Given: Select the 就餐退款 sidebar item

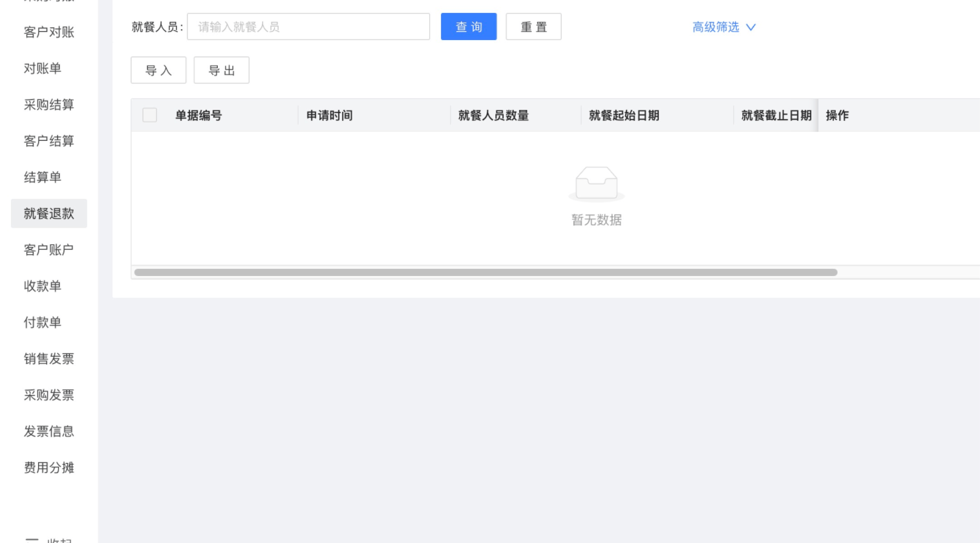Looking at the screenshot, I should 49,213.
